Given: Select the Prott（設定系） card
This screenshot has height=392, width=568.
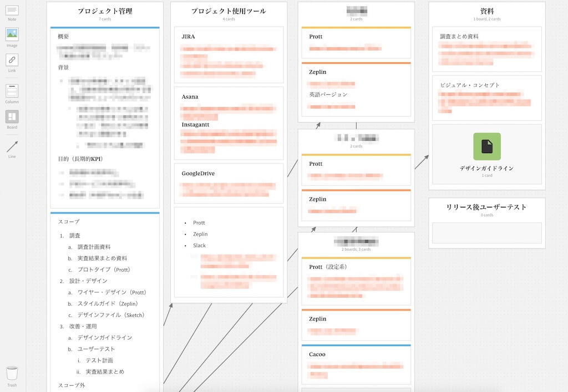Looking at the screenshot, I should [356, 277].
